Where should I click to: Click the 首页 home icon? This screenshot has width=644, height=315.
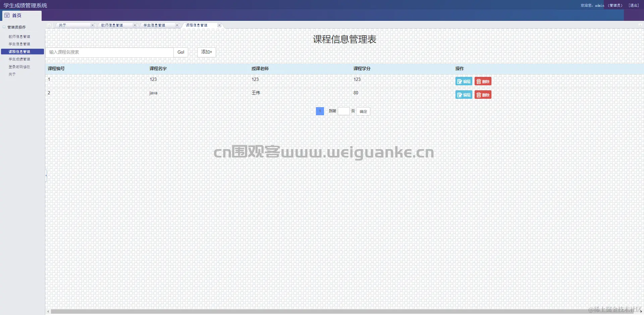click(7, 15)
